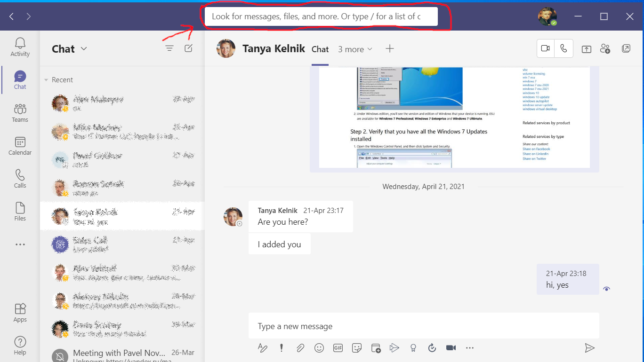Open the 3 more tabs dropdown
This screenshot has width=644, height=362.
[x=355, y=49]
